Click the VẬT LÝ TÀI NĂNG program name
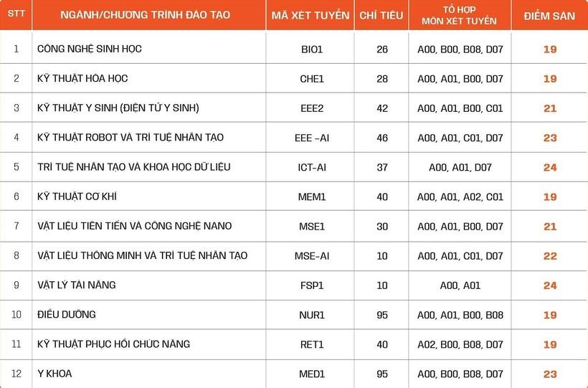The width and height of the screenshot is (588, 388). tap(77, 285)
